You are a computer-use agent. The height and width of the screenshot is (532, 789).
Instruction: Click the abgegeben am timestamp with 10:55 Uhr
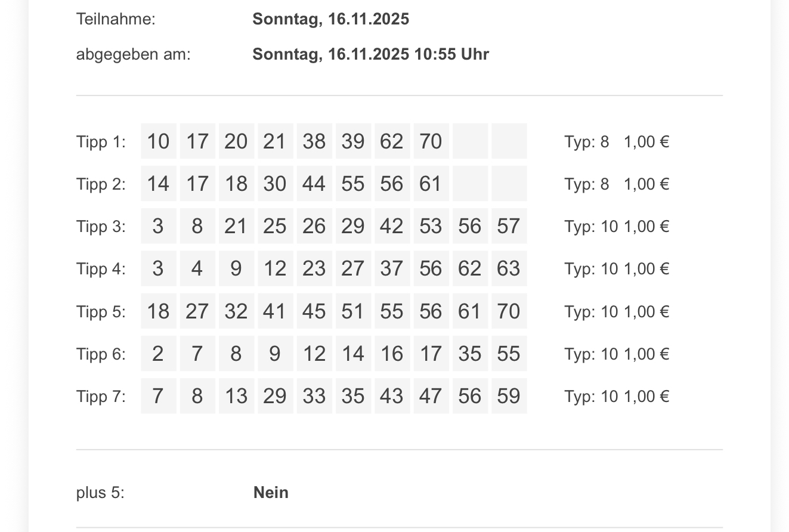pos(370,54)
